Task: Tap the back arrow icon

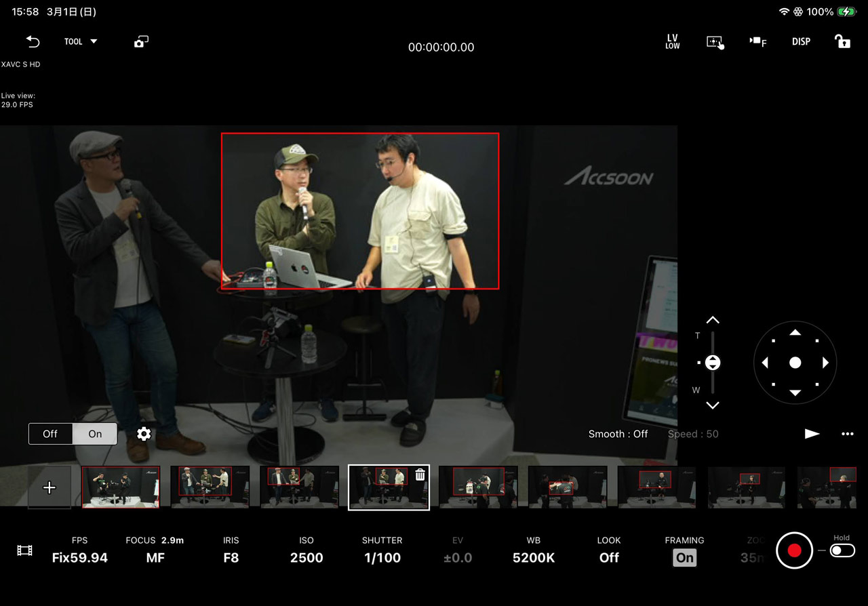Action: coord(33,42)
